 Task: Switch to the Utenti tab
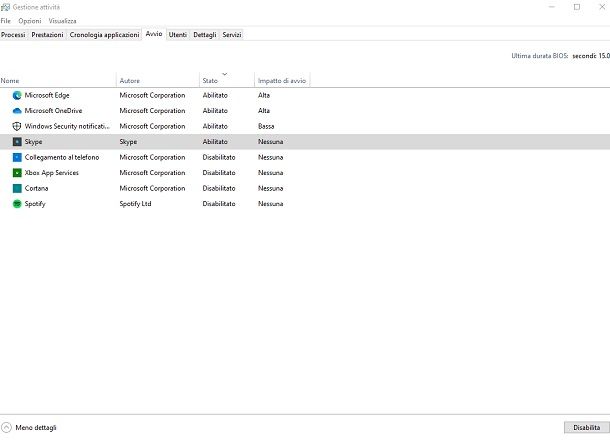pos(178,35)
